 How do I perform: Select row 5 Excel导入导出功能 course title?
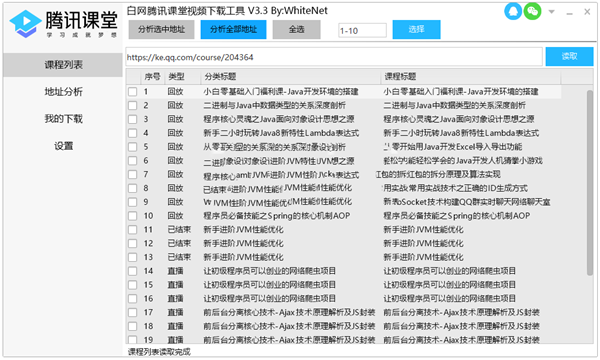tap(453, 147)
